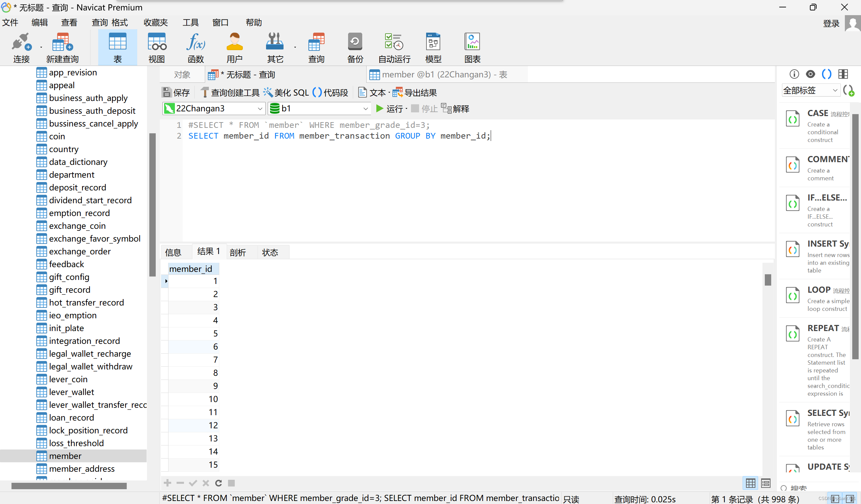861x504 pixels.
Task: Switch to the 剖析 result tab
Action: (238, 253)
